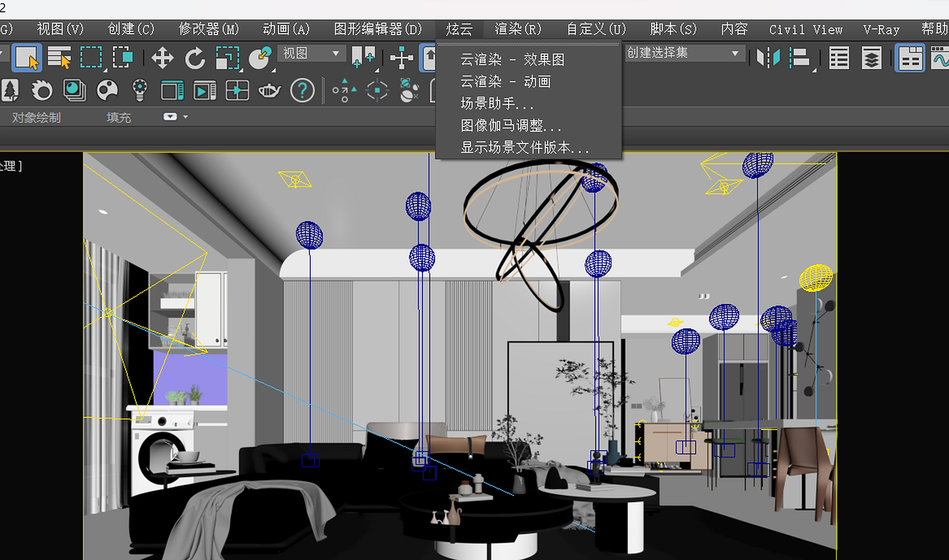The width and height of the screenshot is (949, 560).
Task: Switch to the 对象绘制 ribbon tab
Action: coord(36,117)
